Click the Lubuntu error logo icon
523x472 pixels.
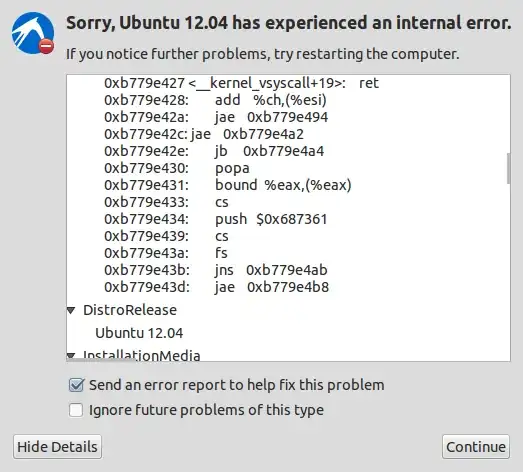click(x=33, y=33)
